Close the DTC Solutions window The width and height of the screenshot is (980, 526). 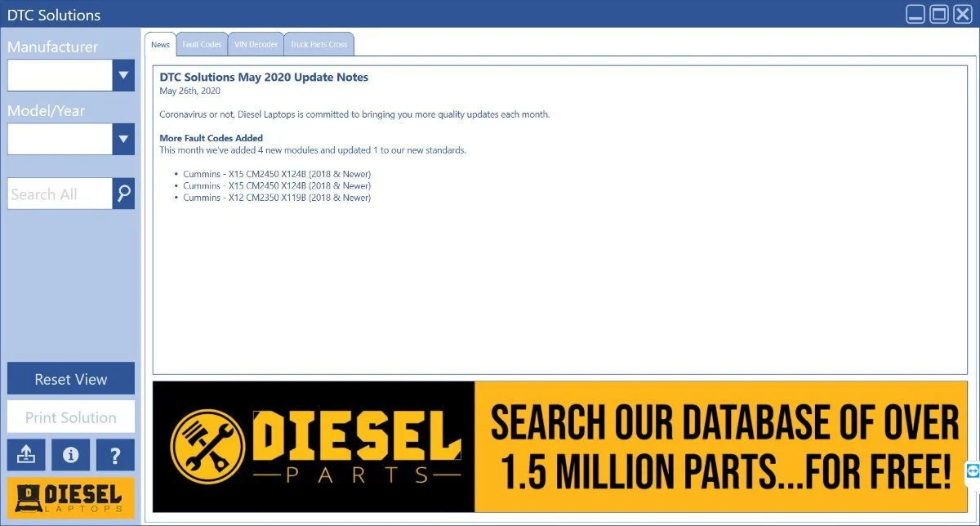pos(963,14)
